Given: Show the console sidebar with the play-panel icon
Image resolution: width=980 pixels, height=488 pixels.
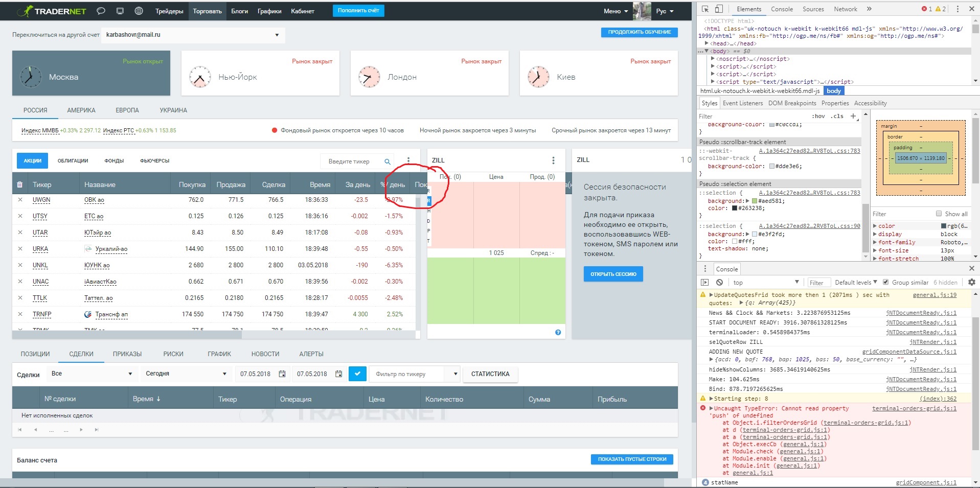Looking at the screenshot, I should (705, 283).
